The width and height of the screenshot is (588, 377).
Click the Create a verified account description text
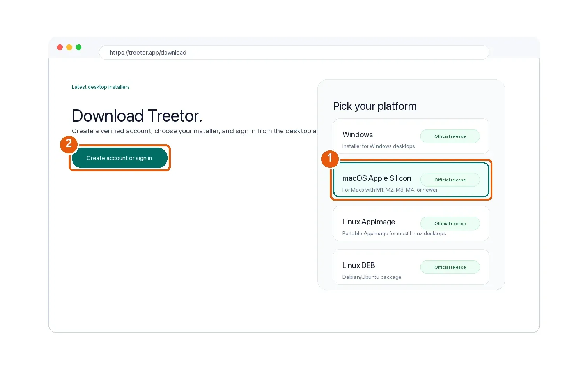(x=195, y=131)
